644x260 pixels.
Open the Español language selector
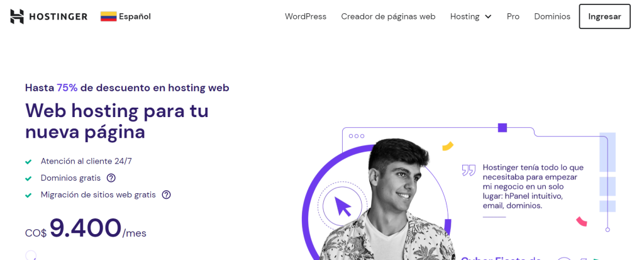126,16
